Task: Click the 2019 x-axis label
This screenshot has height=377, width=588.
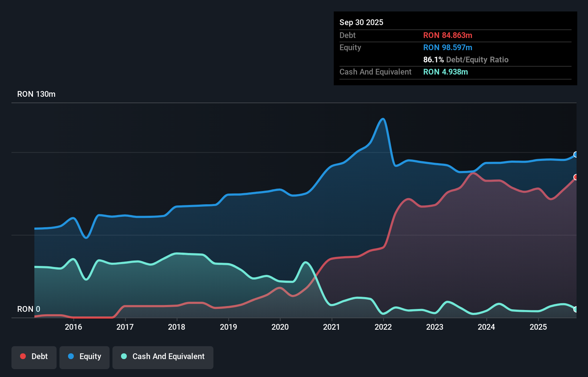Action: 228,327
